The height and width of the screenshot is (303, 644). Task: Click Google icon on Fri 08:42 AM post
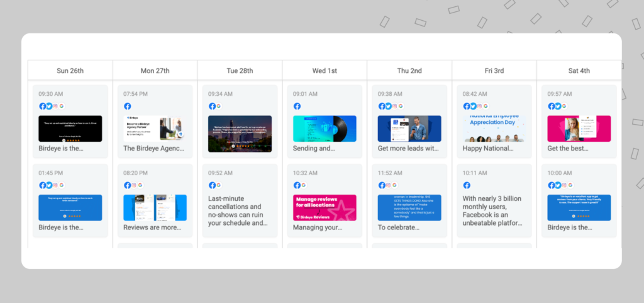tap(486, 106)
